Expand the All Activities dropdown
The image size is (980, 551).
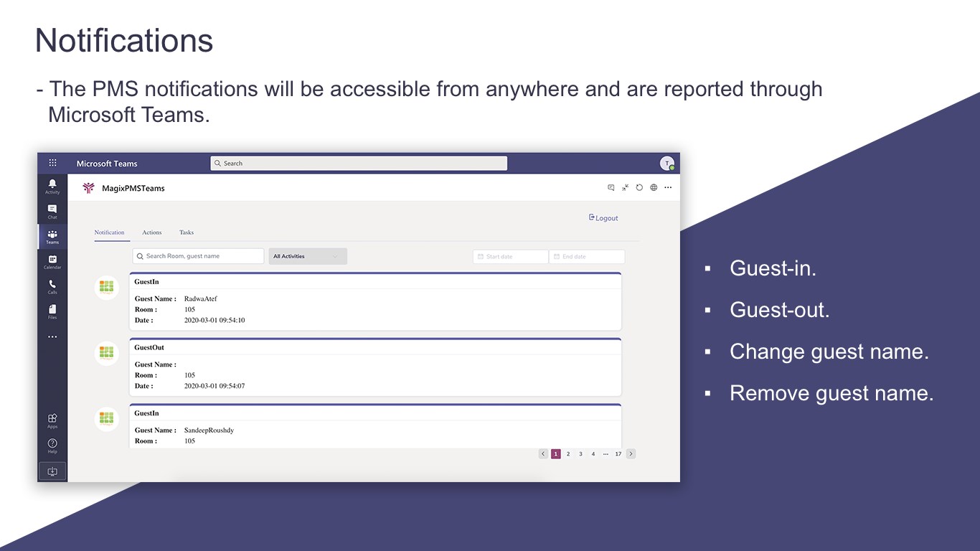308,256
